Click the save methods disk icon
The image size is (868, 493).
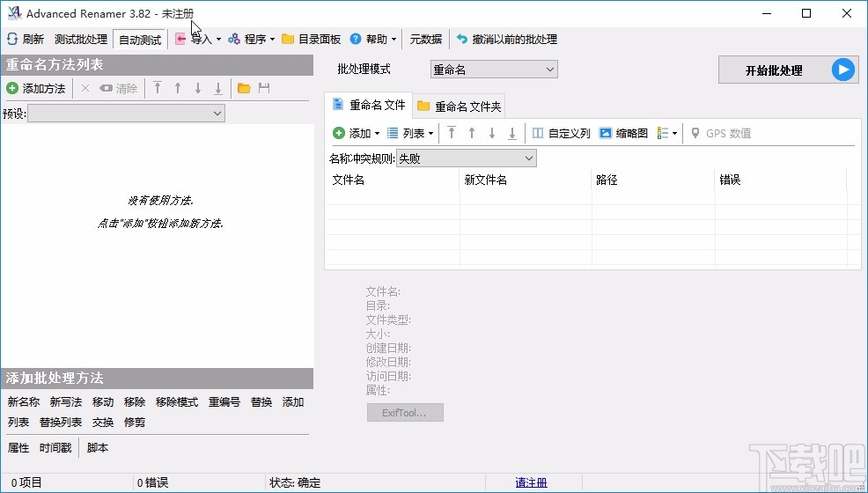click(264, 88)
